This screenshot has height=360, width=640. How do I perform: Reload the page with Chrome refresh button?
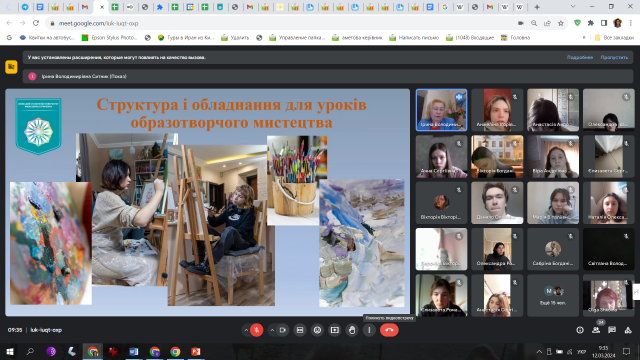pos(36,23)
